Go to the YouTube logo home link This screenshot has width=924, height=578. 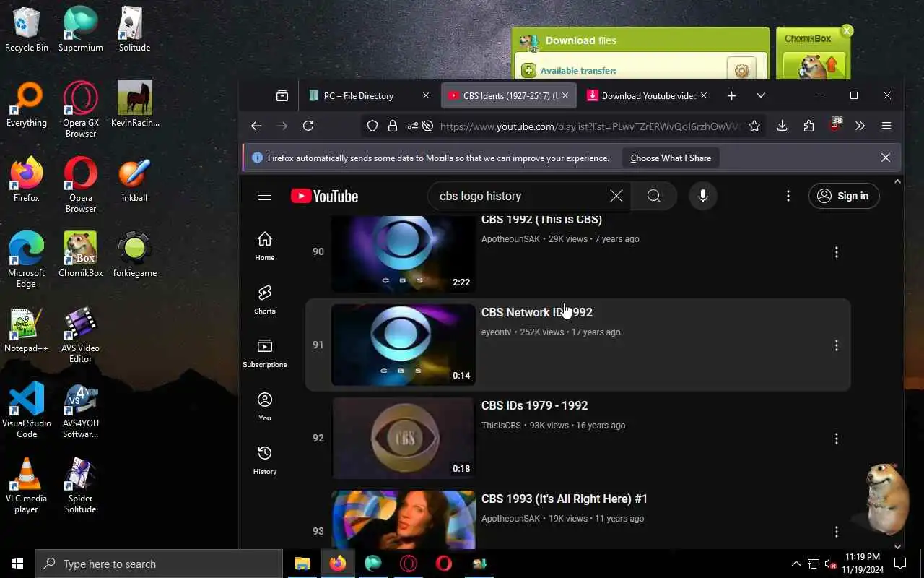coord(324,197)
